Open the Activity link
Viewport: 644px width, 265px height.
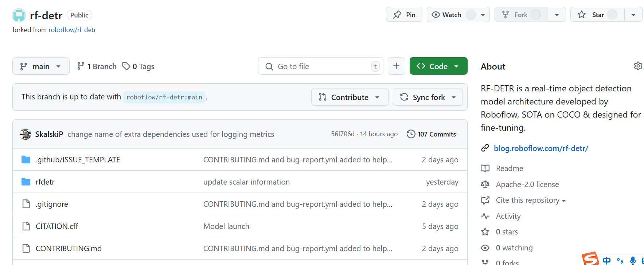click(x=508, y=216)
